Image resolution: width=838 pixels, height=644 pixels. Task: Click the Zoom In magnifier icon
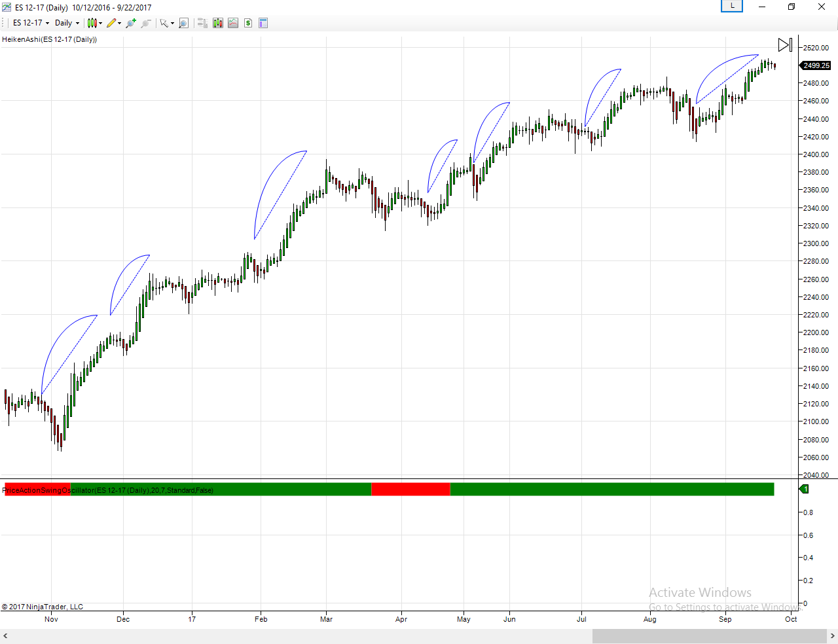click(131, 23)
